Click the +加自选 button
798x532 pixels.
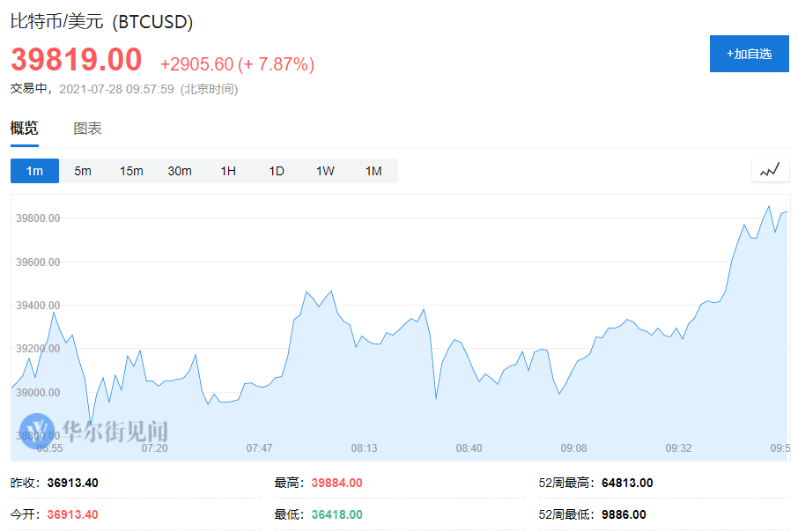750,54
